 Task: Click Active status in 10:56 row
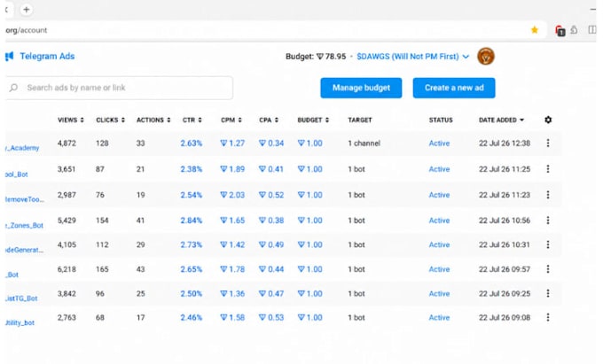(439, 221)
